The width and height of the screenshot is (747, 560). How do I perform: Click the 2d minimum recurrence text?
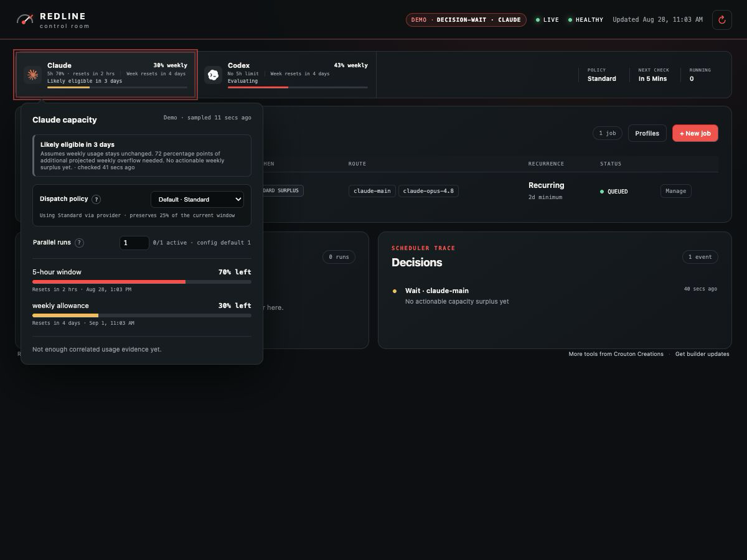[545, 197]
